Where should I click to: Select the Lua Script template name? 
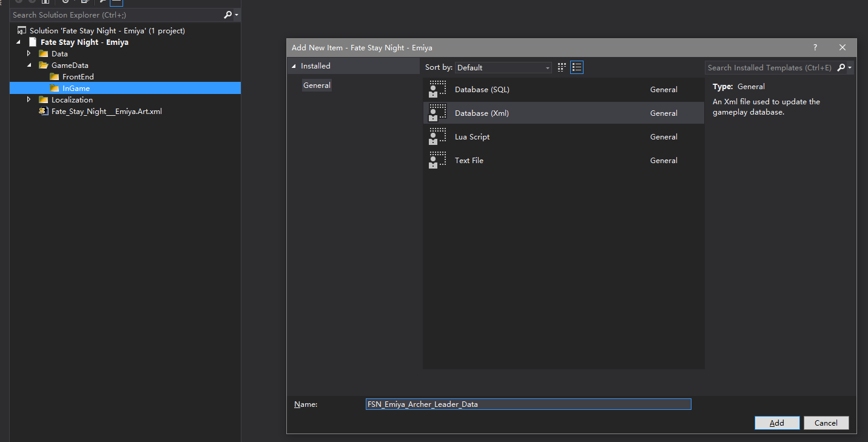click(472, 137)
